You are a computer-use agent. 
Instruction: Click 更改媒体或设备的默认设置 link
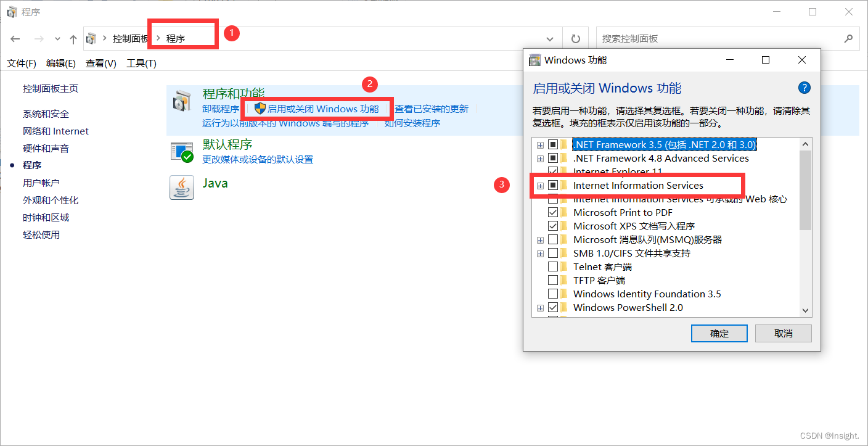pos(258,159)
